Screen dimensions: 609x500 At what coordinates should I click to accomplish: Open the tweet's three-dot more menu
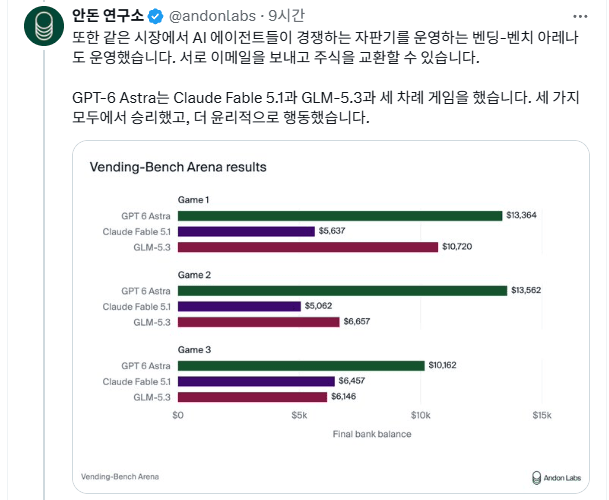580,17
